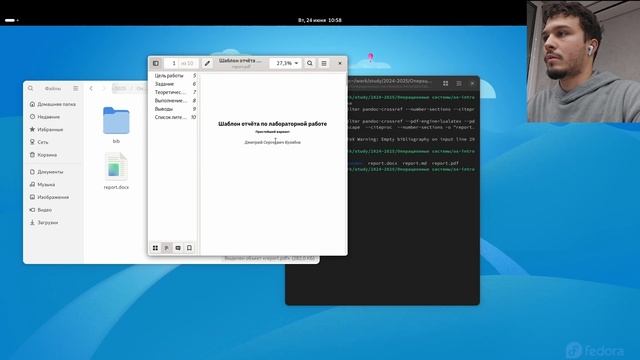Open search in the document viewer
640x360 pixels.
coord(310,63)
